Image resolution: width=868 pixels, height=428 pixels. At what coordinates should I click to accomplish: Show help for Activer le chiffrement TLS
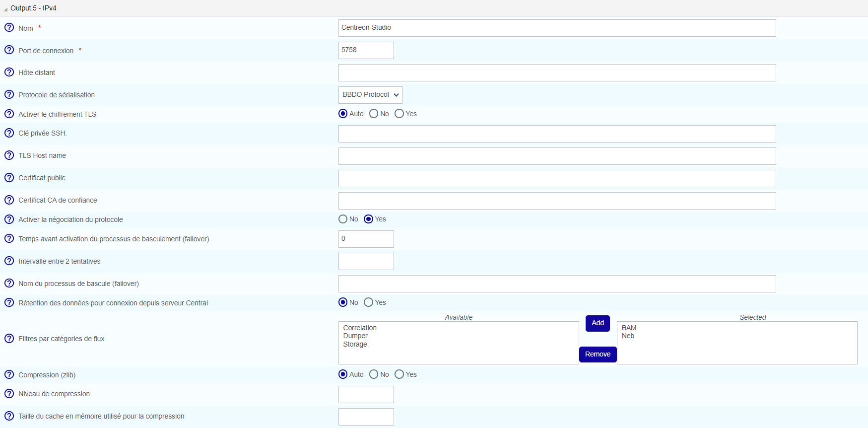click(x=9, y=114)
